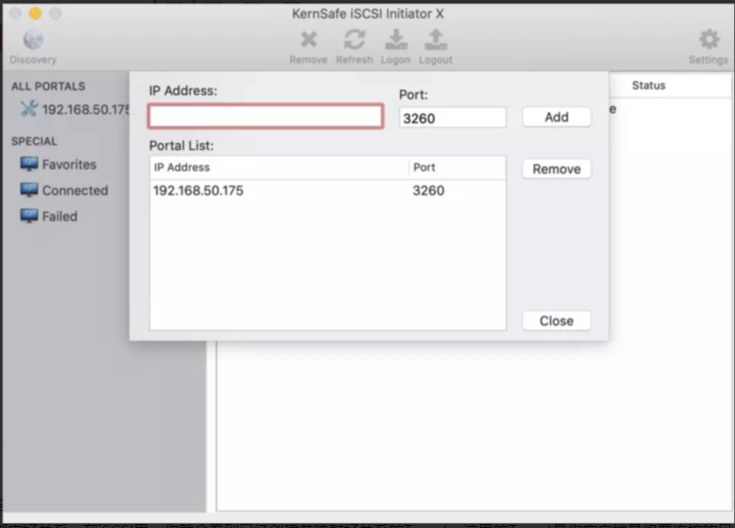
Task: Click the Logout toolbar icon
Action: pos(435,39)
